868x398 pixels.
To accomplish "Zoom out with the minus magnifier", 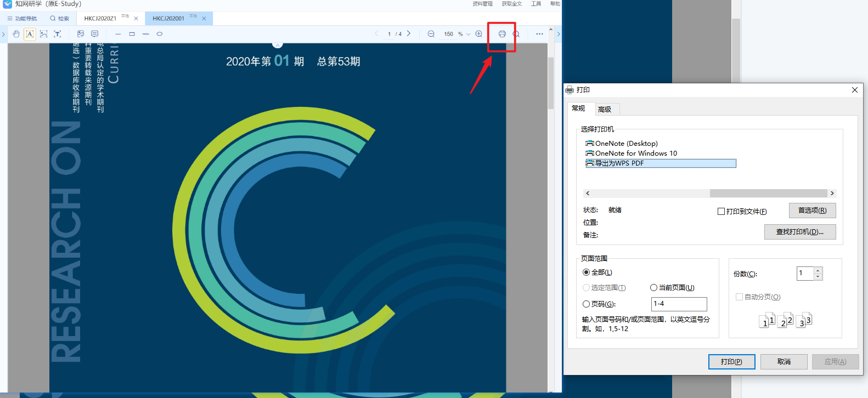I will [x=431, y=34].
